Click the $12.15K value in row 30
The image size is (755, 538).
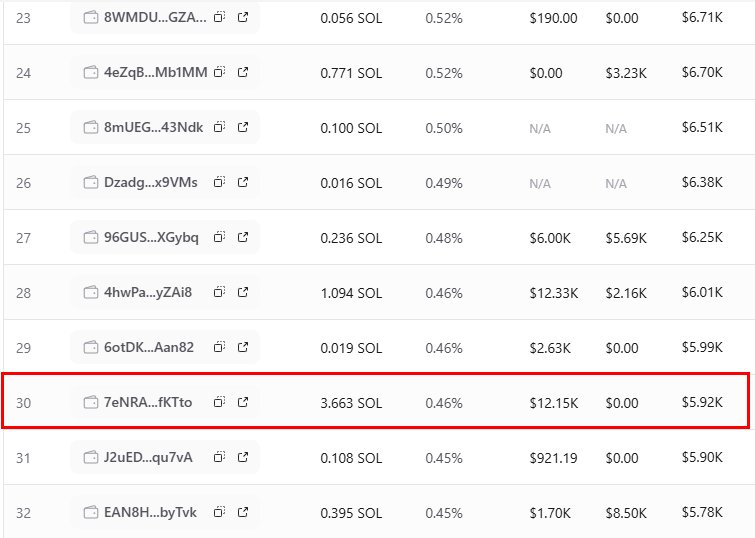(554, 403)
